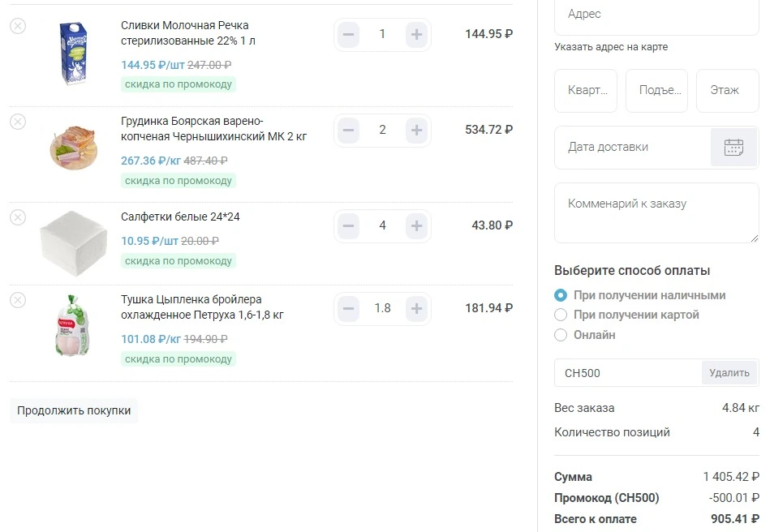The image size is (770, 532).
Task: Click Продолжить покупки button
Action: click(x=74, y=411)
